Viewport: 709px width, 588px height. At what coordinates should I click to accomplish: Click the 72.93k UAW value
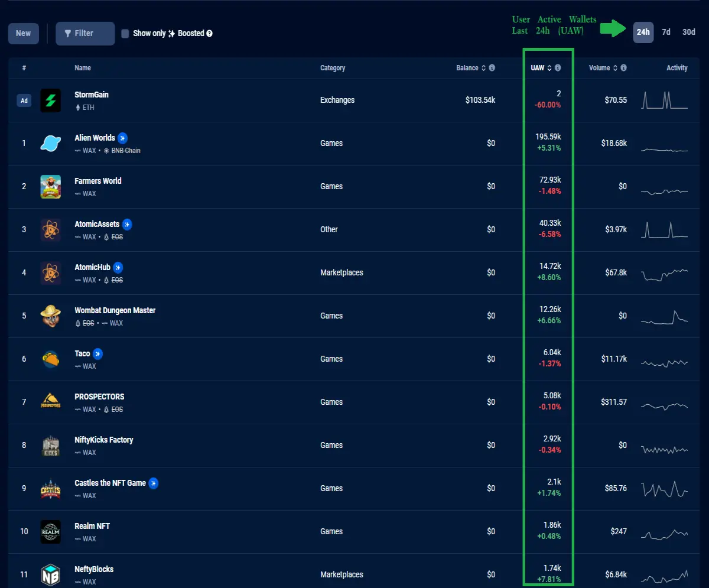click(550, 180)
